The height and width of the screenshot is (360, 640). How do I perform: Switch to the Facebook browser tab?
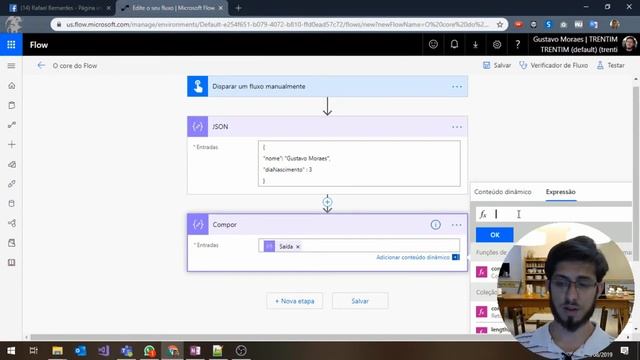pyautogui.click(x=60, y=8)
